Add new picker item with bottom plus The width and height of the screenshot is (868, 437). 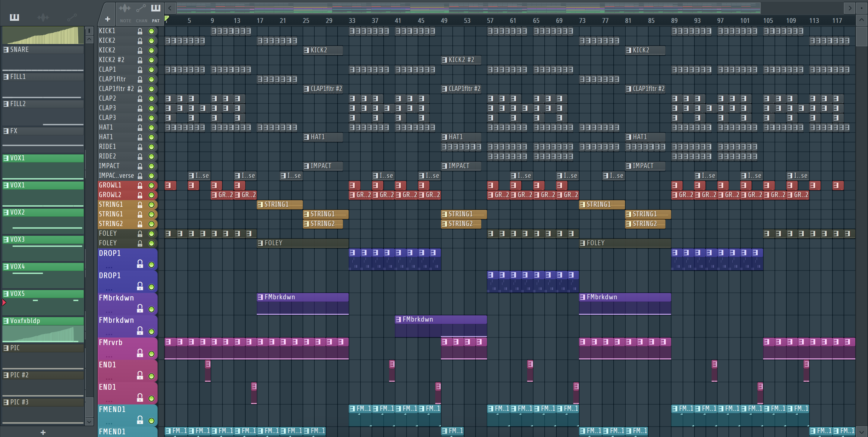coord(43,432)
